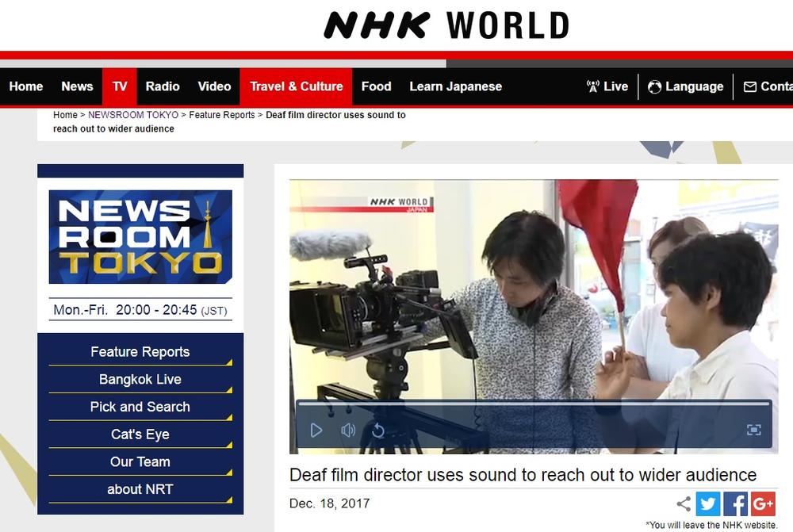Enter fullscreen mode in the video player
Image resolution: width=793 pixels, height=532 pixels.
pos(753,430)
